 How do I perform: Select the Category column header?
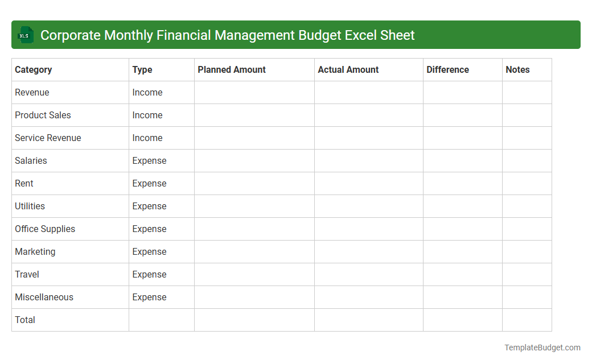point(34,69)
